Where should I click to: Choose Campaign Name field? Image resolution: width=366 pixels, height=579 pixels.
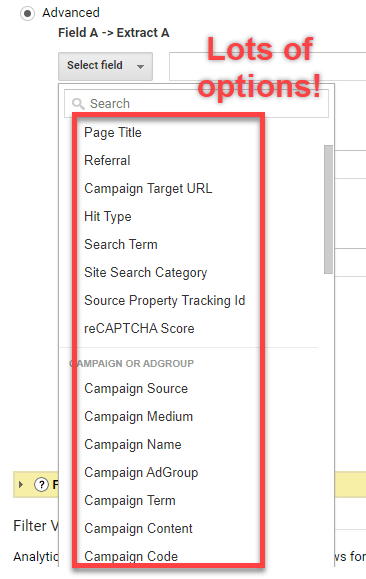coord(133,445)
